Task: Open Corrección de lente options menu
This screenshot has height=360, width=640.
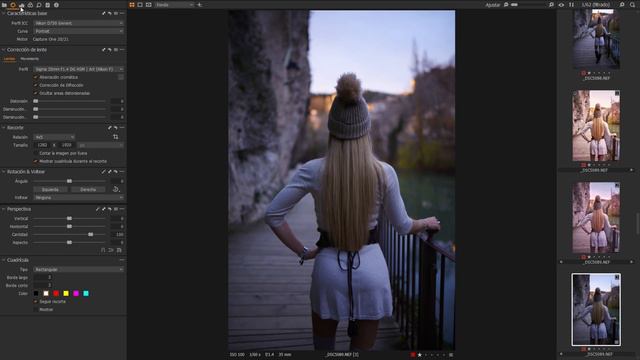Action: [122, 50]
